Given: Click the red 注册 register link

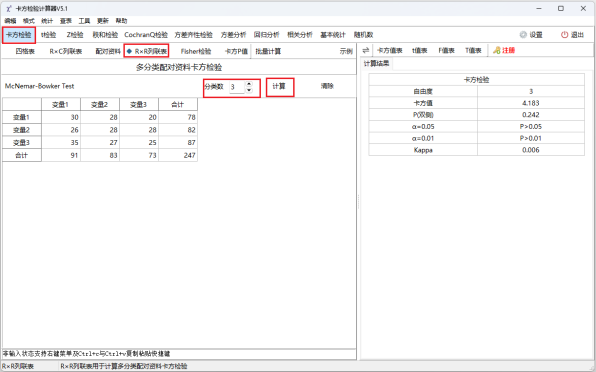Looking at the screenshot, I should 509,50.
